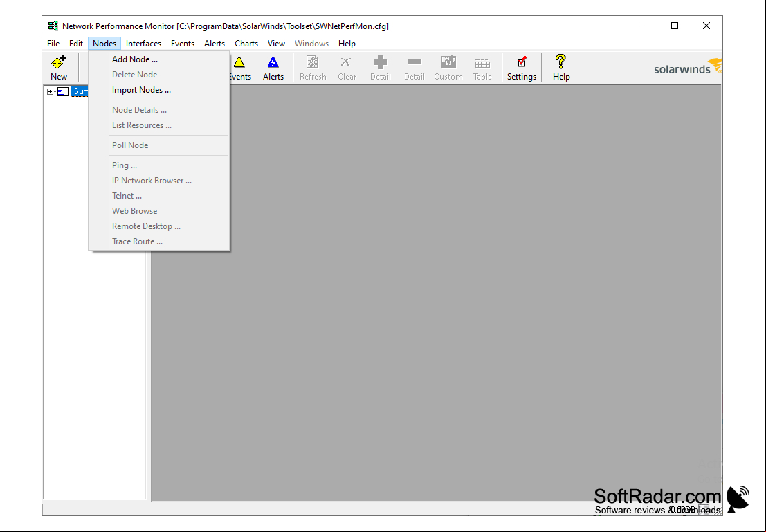766x532 pixels.
Task: Click Trace Route menu entry
Action: tap(158, 241)
